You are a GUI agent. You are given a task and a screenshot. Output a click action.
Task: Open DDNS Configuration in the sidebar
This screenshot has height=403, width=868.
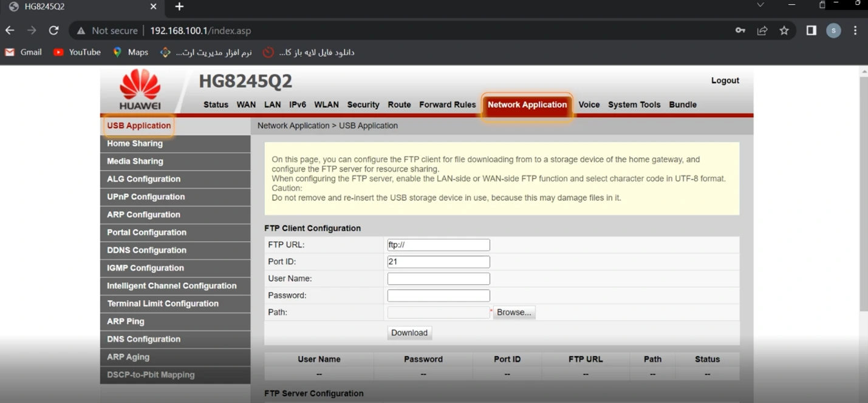point(175,250)
